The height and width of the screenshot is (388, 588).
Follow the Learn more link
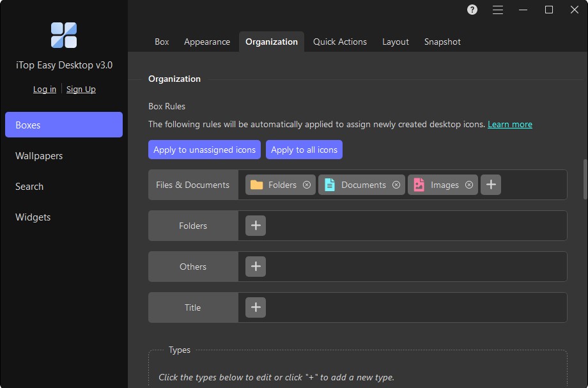coord(510,124)
